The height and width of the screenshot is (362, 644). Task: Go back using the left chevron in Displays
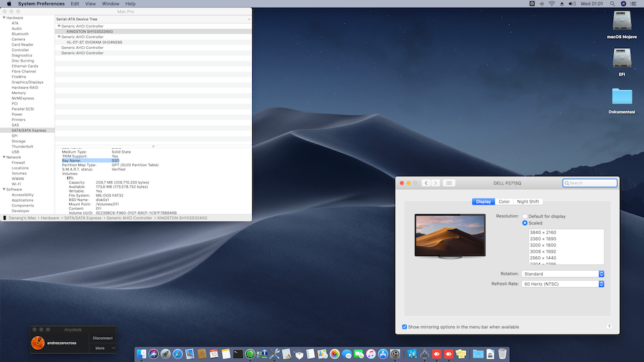tap(426, 183)
